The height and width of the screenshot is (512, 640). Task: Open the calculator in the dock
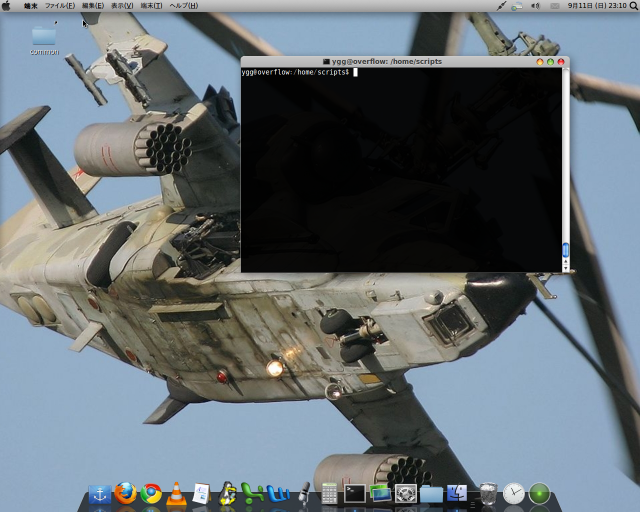[x=329, y=493]
